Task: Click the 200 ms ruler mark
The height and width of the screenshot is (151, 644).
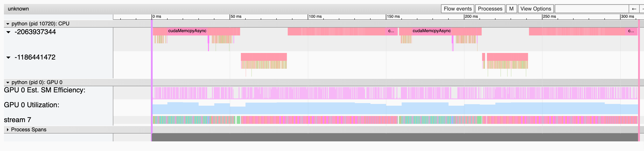Action: pyautogui.click(x=471, y=16)
